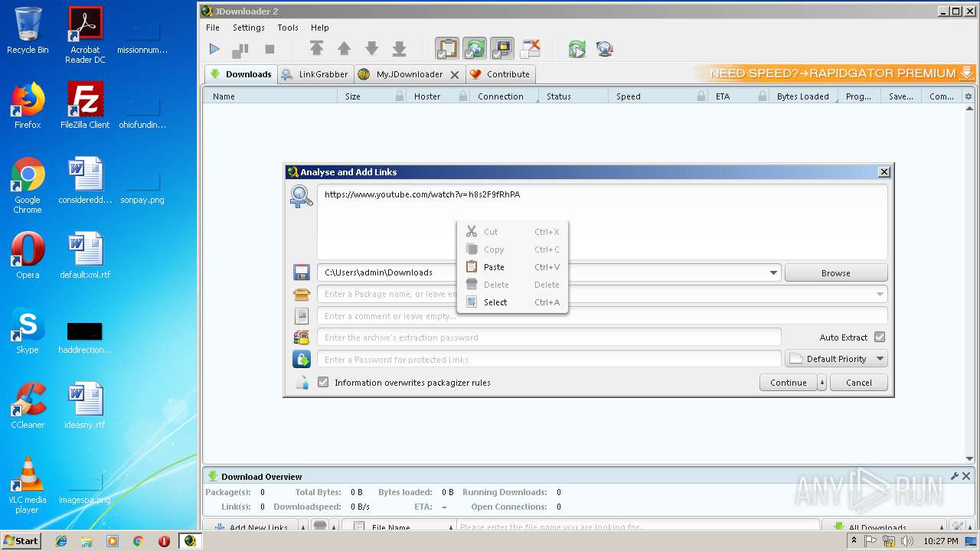Choose Paste from the context menu
The width and height of the screenshot is (980, 551).
click(x=512, y=267)
